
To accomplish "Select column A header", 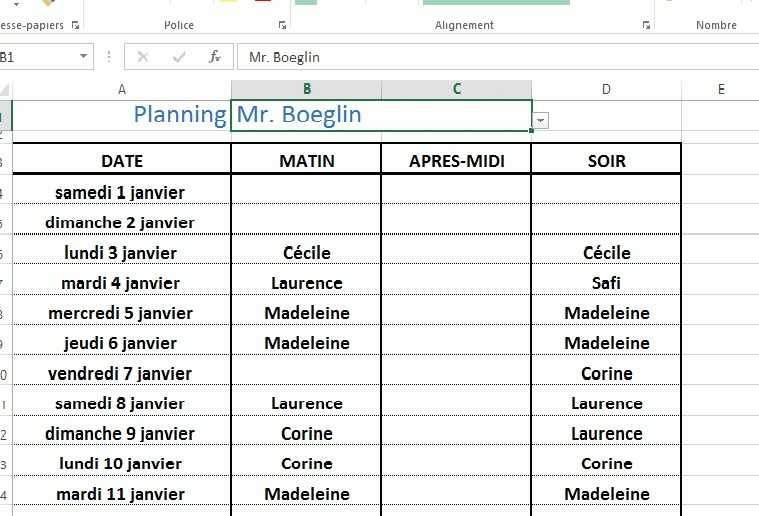I will [x=122, y=89].
